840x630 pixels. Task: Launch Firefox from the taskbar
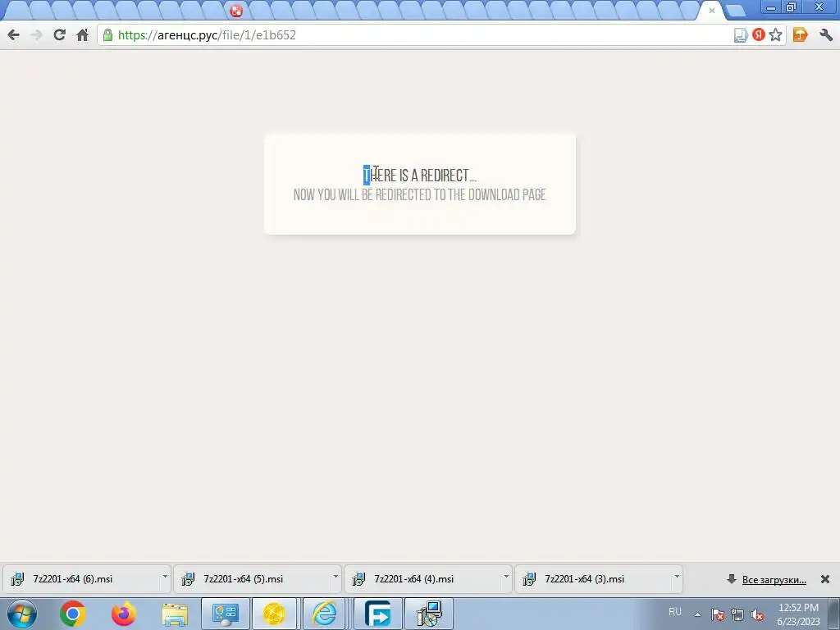pos(123,614)
